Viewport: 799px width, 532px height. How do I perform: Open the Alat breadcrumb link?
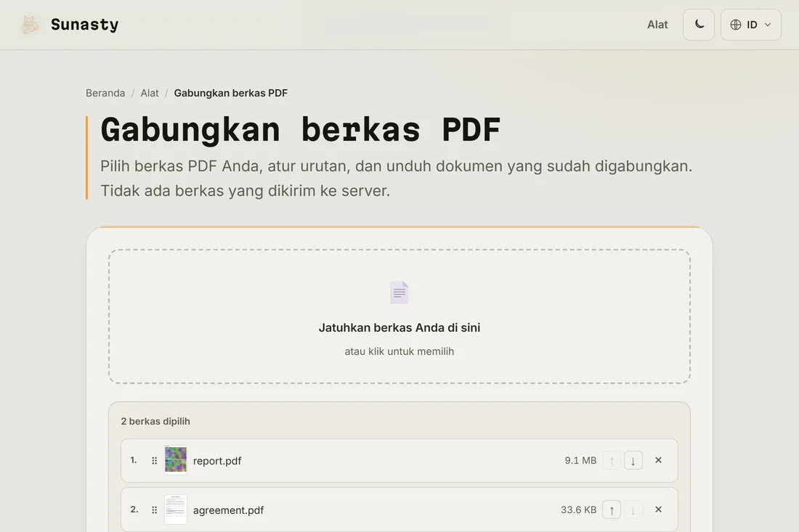pos(150,93)
